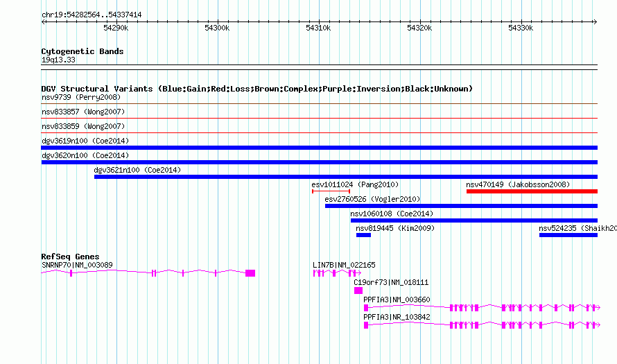Select the blue bar under esv2760526
Screen dimensions: 617x364
pos(461,206)
